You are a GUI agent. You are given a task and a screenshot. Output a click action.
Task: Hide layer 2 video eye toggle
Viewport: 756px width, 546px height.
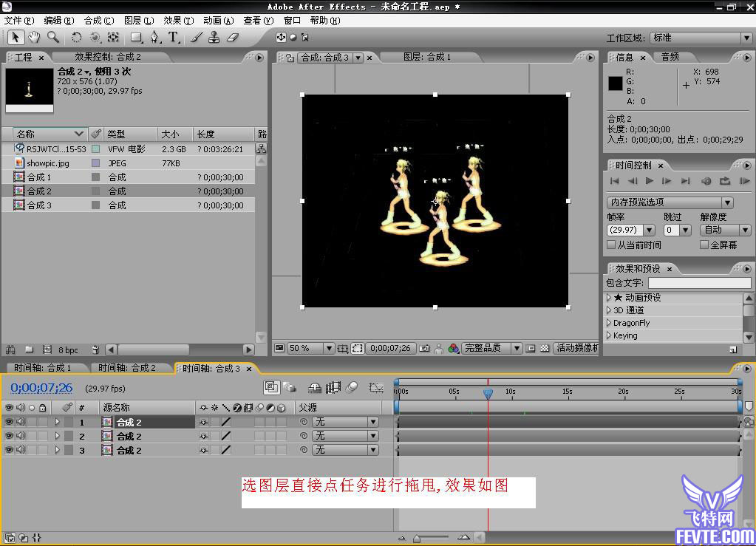point(9,436)
